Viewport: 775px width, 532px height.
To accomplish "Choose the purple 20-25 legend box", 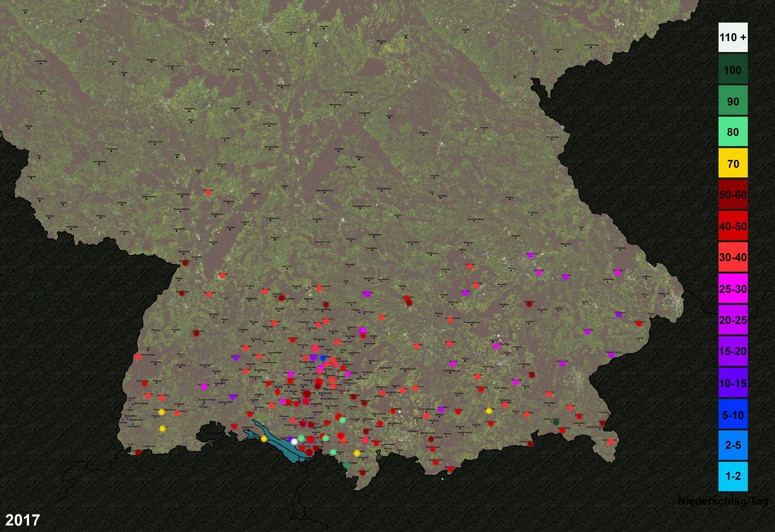I will coord(733,320).
